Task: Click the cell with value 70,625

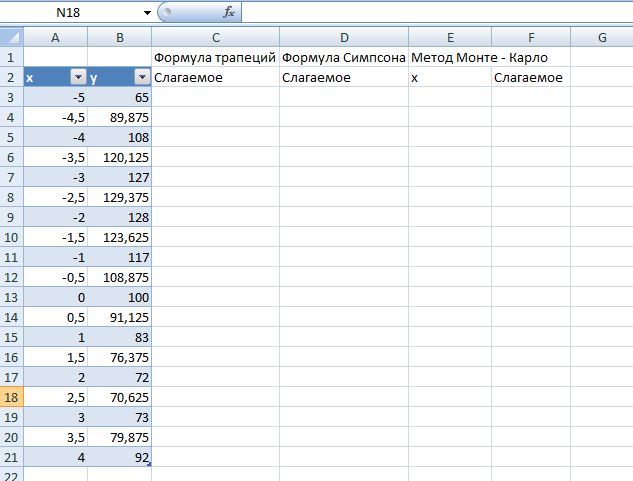Action: pos(120,398)
